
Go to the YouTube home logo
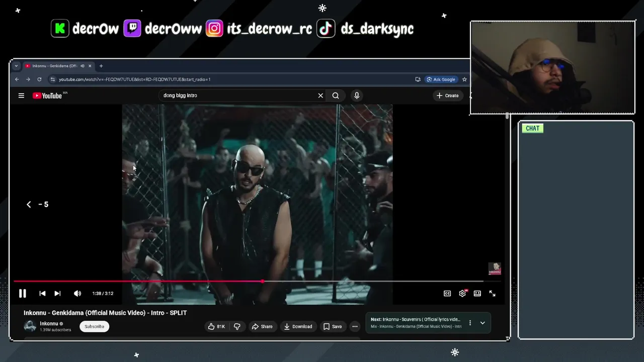pyautogui.click(x=47, y=96)
